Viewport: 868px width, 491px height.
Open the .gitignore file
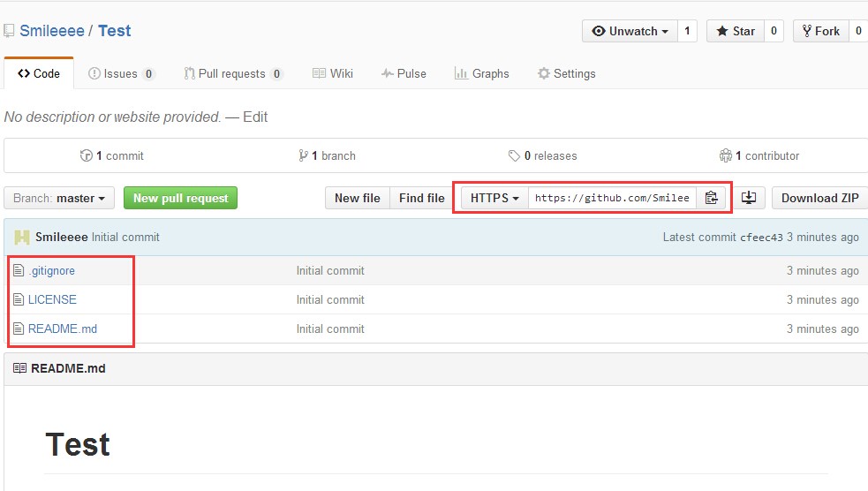[51, 271]
